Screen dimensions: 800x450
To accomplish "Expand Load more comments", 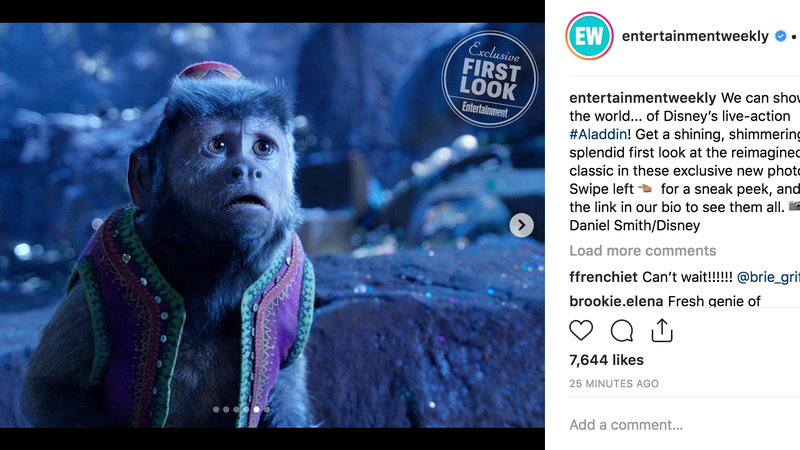I will 642,251.
